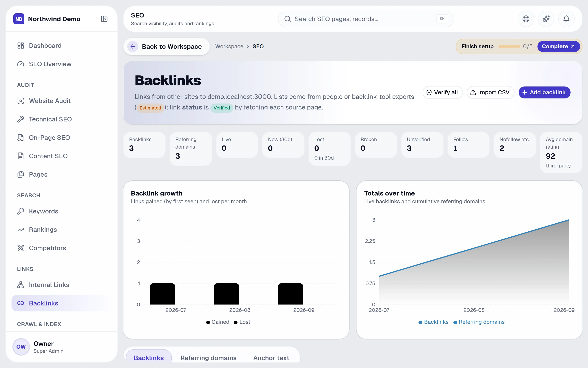
Task: Click the Workspace breadcrumb link
Action: [229, 46]
